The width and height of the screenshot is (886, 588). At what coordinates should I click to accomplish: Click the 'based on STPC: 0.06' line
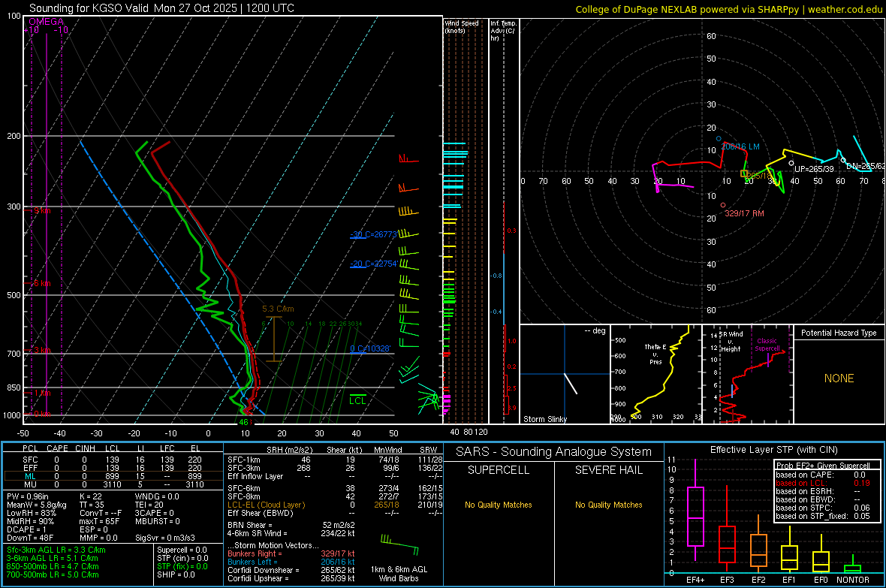tap(823, 508)
